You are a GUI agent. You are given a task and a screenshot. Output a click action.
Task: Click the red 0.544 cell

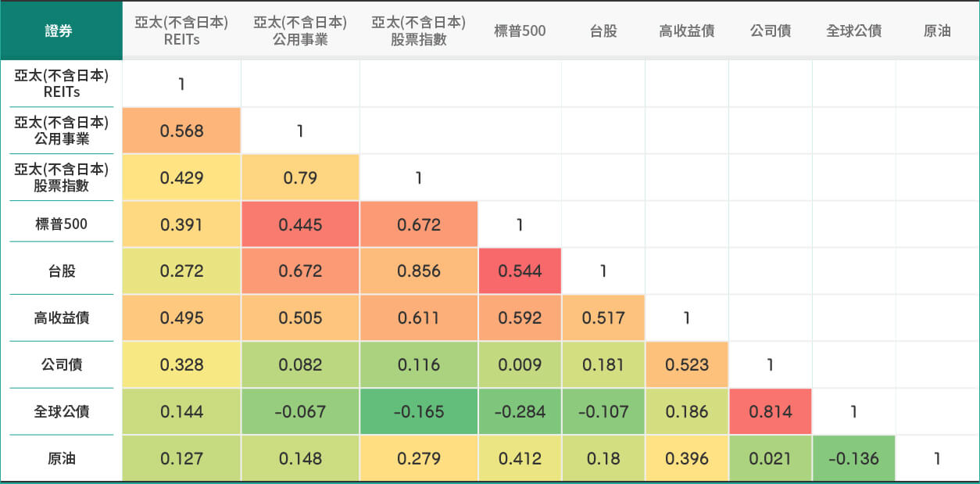coord(520,271)
